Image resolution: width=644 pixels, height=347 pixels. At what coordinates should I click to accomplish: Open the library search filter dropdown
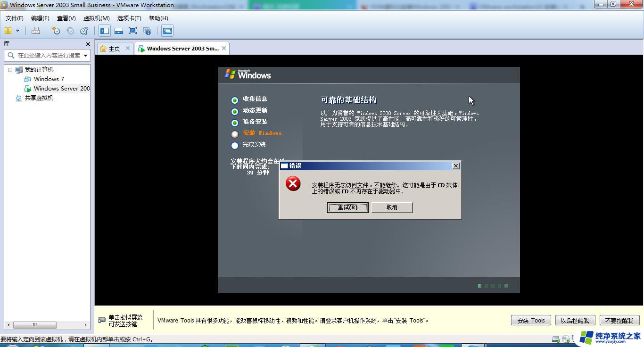click(x=86, y=55)
